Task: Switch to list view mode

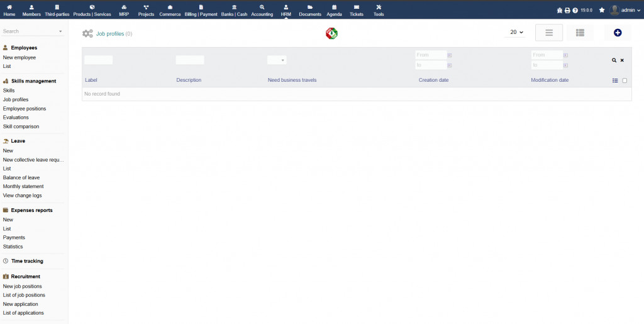Action: (548, 33)
